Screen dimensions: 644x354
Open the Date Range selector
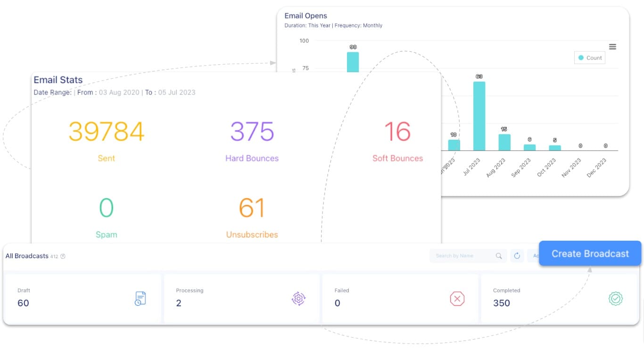[53, 92]
